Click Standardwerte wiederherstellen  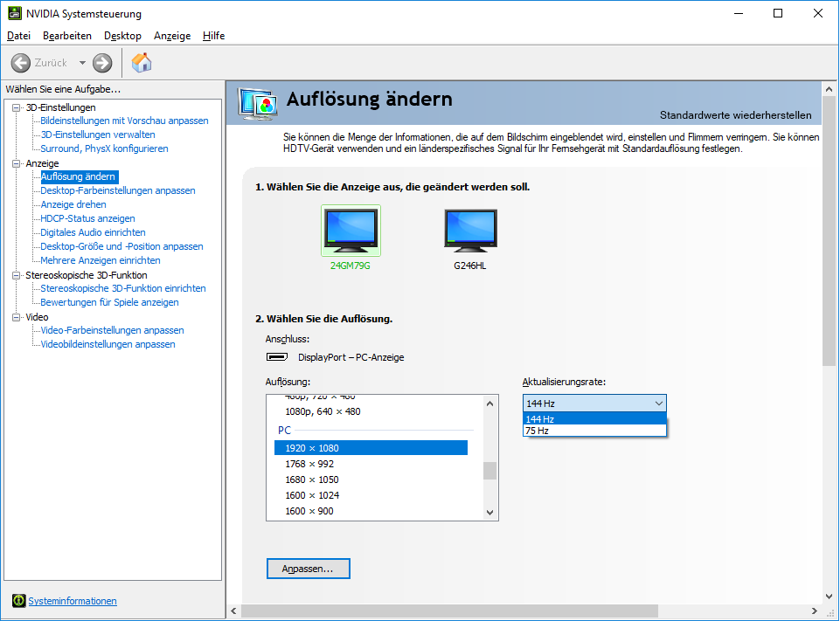(x=735, y=115)
